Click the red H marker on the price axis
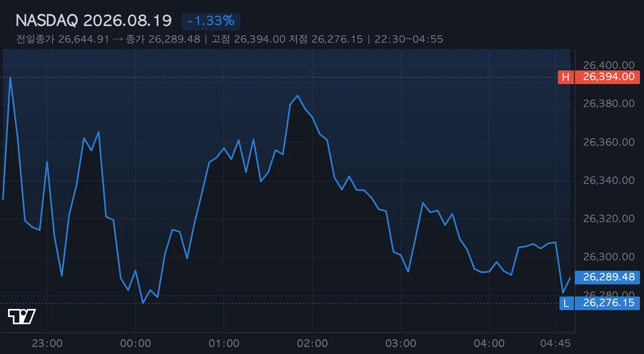The image size is (644, 354). [x=566, y=77]
